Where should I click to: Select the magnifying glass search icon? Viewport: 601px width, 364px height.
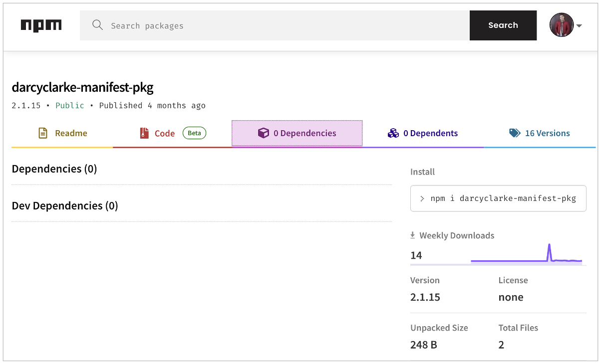tap(97, 25)
